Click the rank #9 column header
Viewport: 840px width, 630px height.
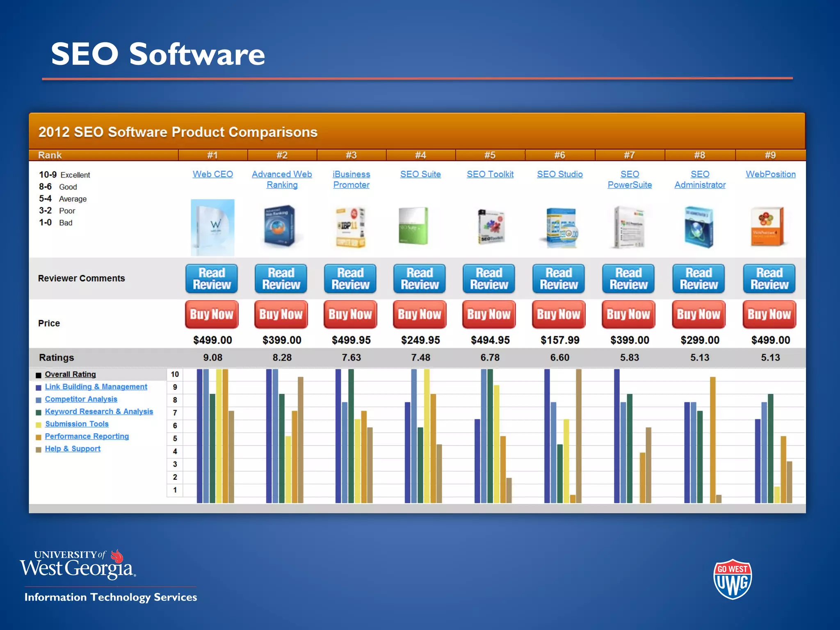(770, 155)
